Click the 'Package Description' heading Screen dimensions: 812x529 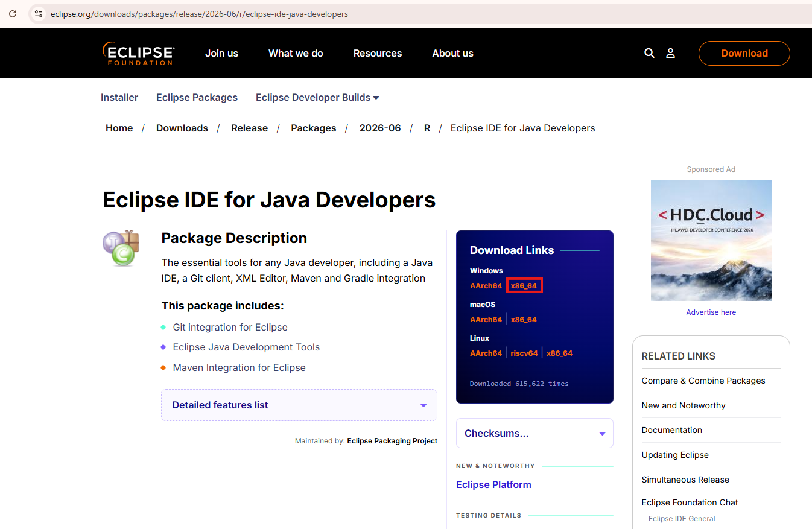click(x=234, y=238)
